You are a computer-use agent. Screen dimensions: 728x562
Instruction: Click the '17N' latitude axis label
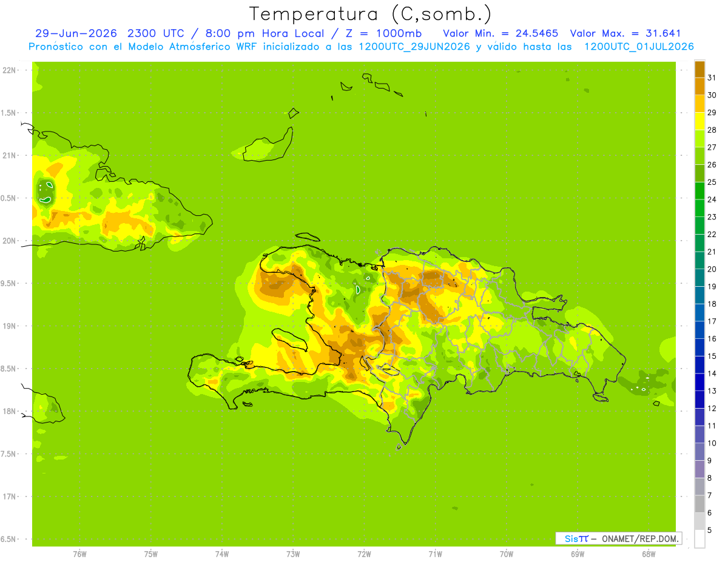9,497
